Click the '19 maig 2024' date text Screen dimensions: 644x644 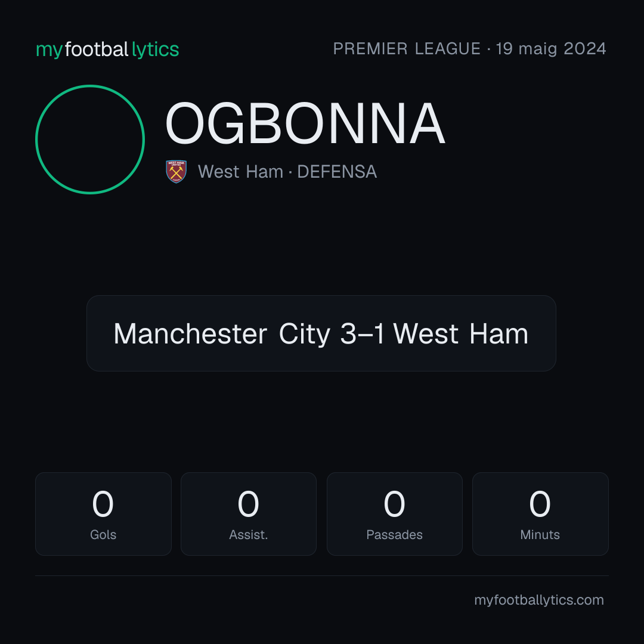pos(551,49)
